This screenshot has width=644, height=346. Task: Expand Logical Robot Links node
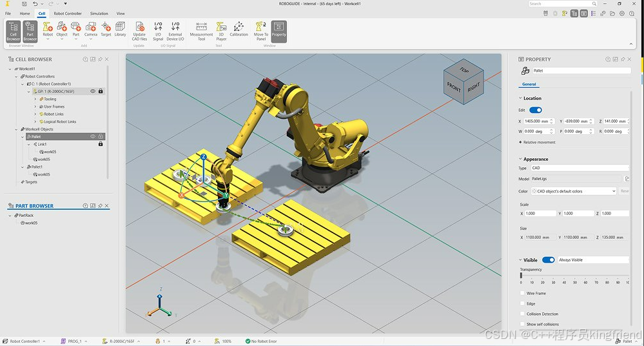coord(35,122)
